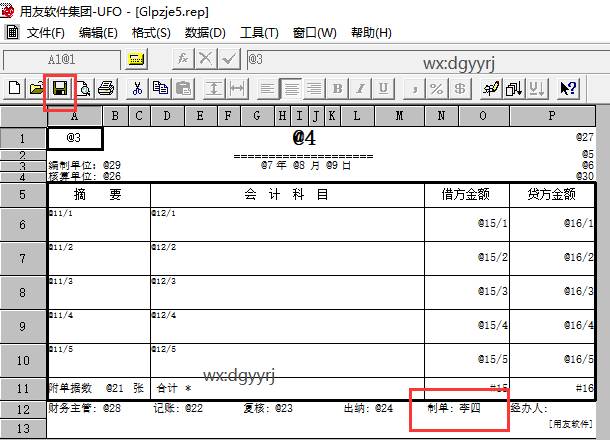The image size is (610, 440).
Task: Confirm formula entry with checkmark button
Action: coord(229,59)
